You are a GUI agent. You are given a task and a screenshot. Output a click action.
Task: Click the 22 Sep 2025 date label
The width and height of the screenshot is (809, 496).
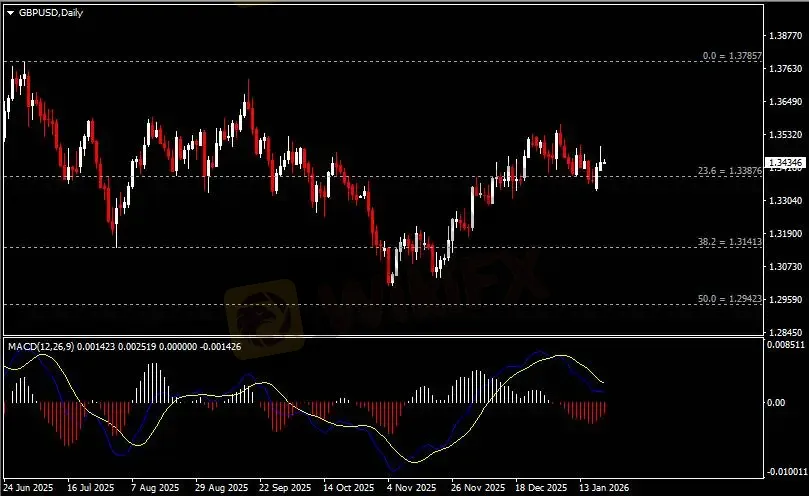pos(284,488)
